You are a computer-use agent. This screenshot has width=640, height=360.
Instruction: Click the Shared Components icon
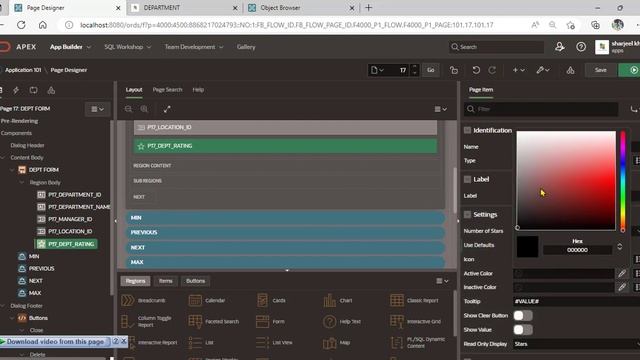pos(570,70)
